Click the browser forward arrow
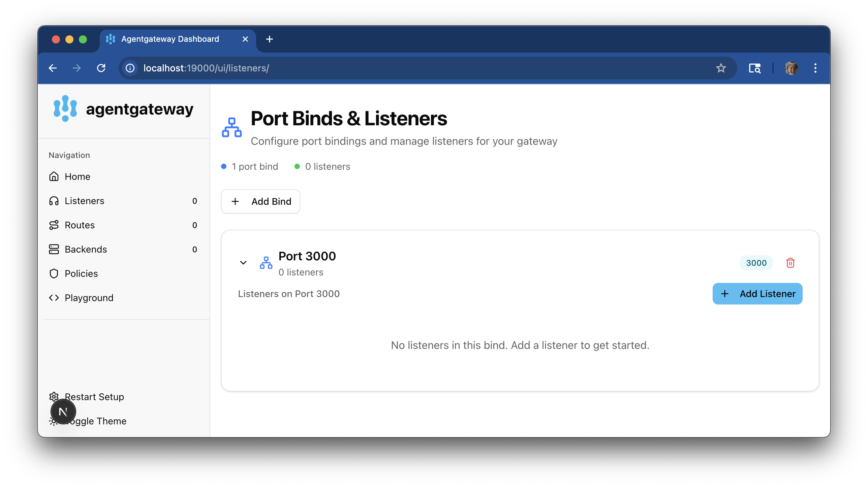 tap(77, 68)
